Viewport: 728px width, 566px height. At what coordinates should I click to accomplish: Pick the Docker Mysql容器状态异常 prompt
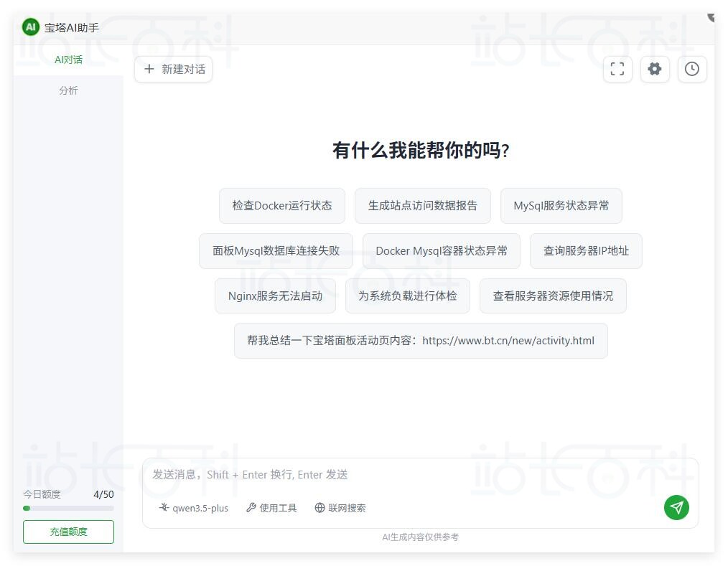click(x=441, y=251)
